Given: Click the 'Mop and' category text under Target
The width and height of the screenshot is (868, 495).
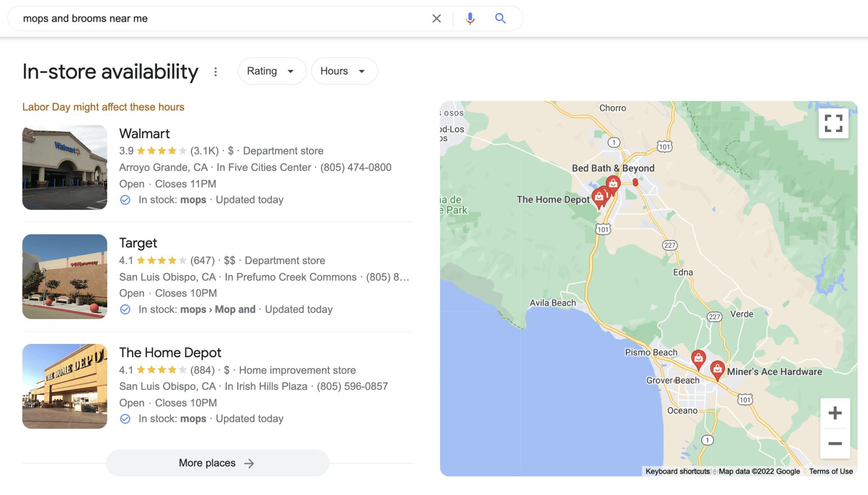Looking at the screenshot, I should [235, 309].
